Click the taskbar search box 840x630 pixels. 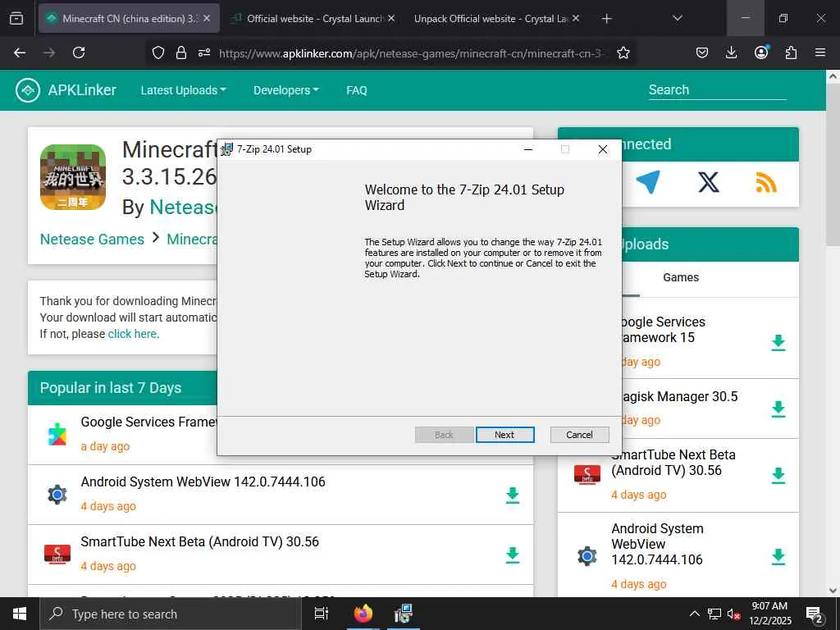171,614
